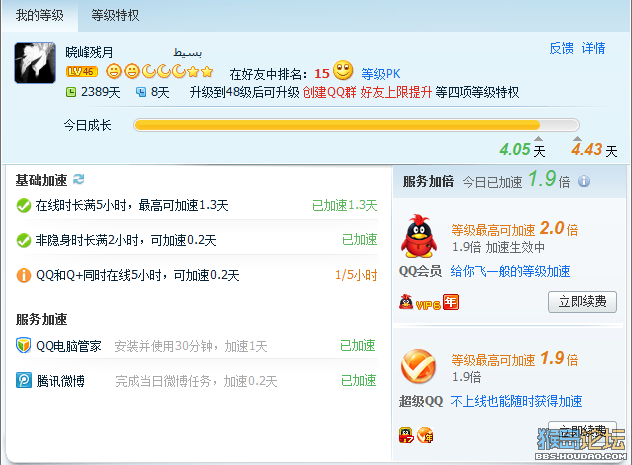Click the 4.43 天 growth marker

(594, 150)
